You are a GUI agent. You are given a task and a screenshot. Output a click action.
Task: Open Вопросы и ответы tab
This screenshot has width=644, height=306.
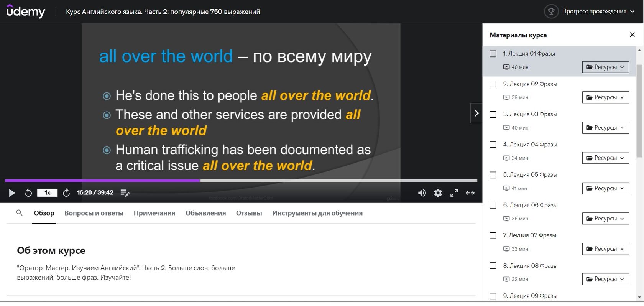click(x=94, y=213)
